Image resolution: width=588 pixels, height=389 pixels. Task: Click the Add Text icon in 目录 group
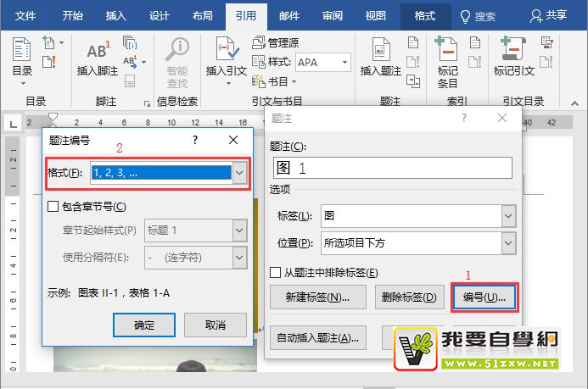[x=48, y=42]
